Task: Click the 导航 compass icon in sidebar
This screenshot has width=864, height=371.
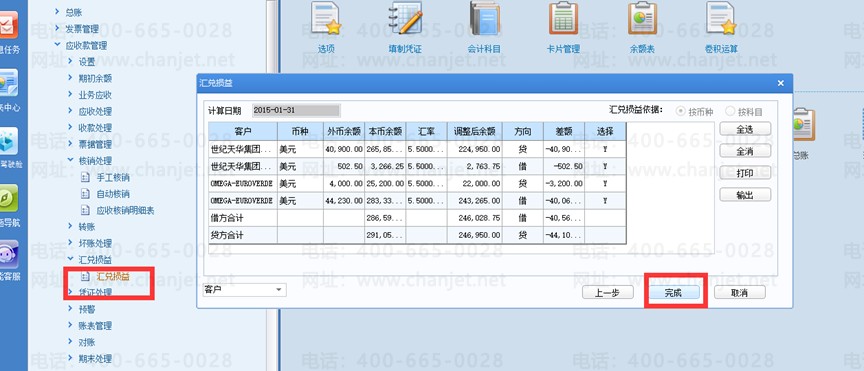Action: pyautogui.click(x=8, y=198)
